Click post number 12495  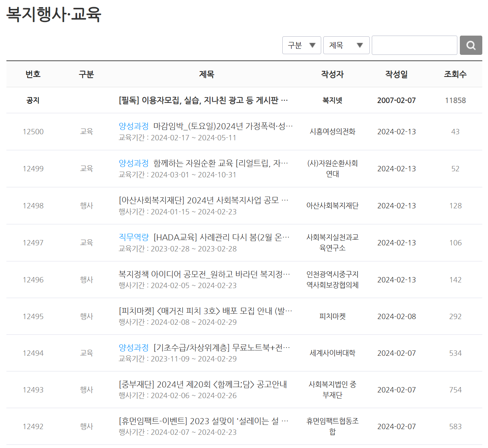tap(33, 317)
